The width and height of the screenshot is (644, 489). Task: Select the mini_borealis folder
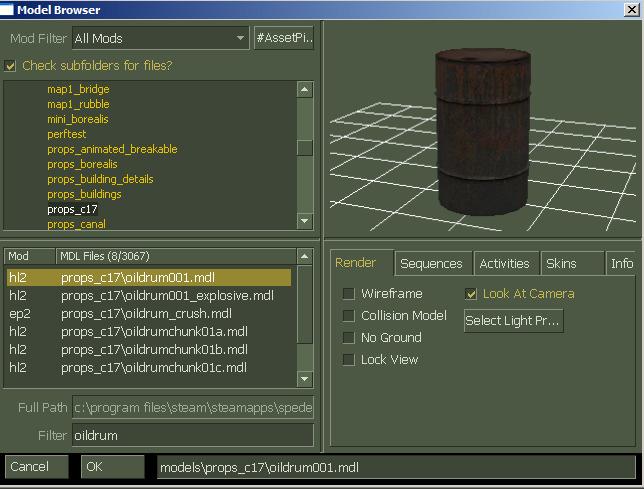point(78,119)
